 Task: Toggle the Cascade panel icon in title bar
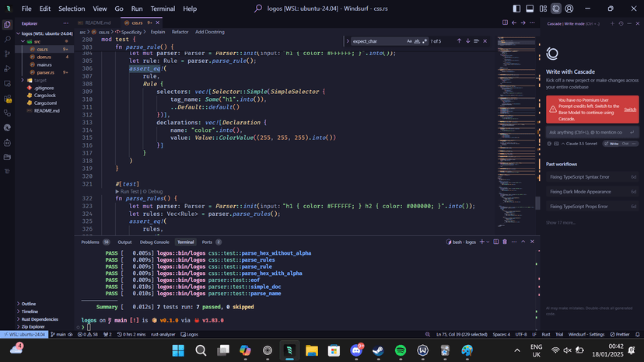point(556,9)
